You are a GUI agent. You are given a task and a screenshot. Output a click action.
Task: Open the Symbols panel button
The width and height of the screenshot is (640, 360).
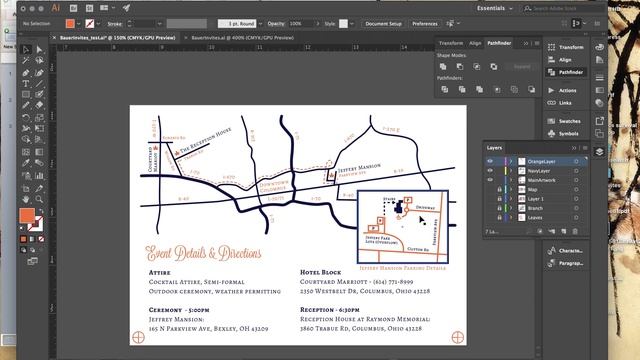(567, 133)
